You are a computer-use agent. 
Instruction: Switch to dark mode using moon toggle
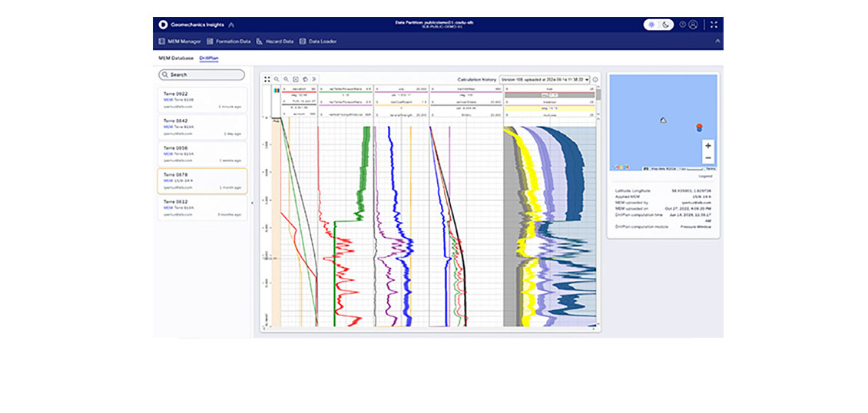click(x=665, y=25)
